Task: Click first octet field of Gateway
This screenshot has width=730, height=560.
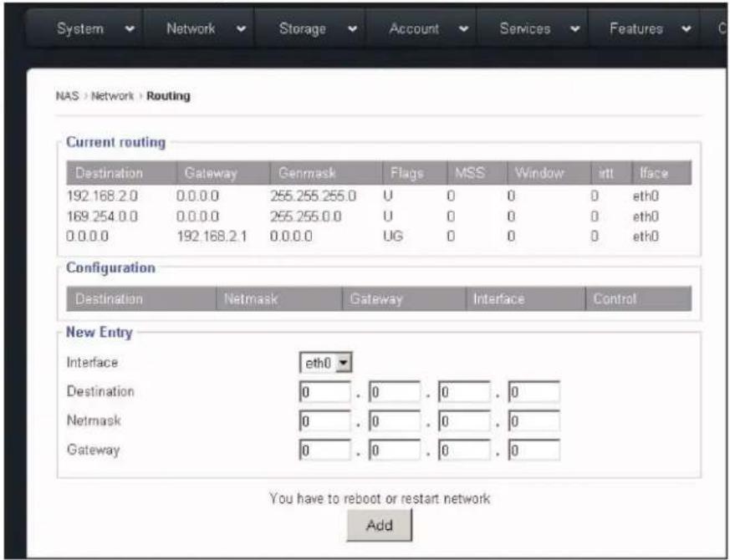Action: [x=324, y=451]
